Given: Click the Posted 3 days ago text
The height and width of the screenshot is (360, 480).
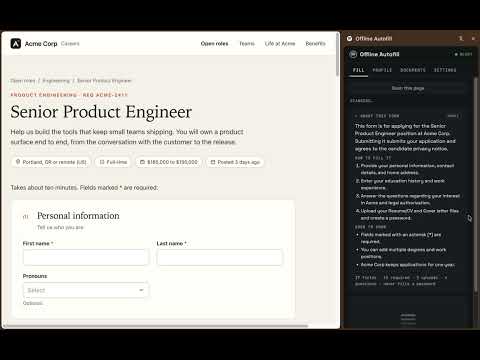Looking at the screenshot, I should tap(239, 162).
